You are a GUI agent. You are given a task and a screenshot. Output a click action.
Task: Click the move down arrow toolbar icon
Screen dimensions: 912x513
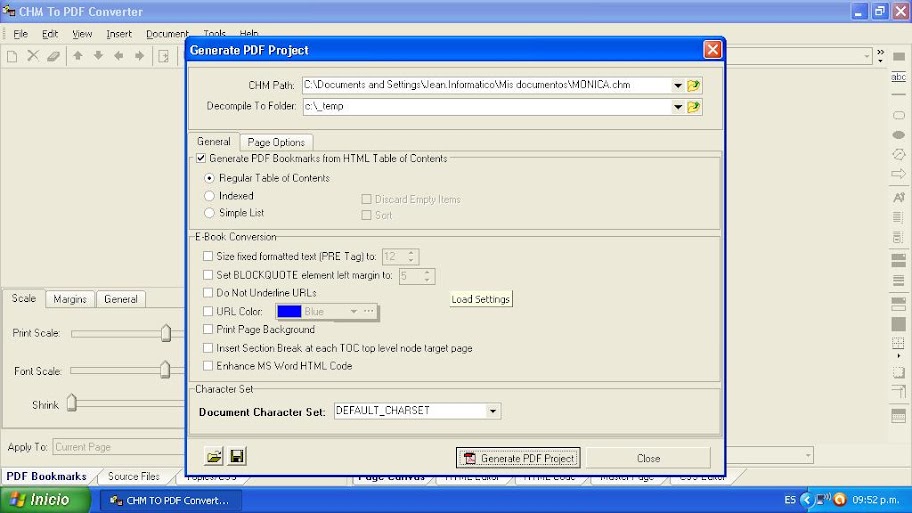tap(98, 56)
